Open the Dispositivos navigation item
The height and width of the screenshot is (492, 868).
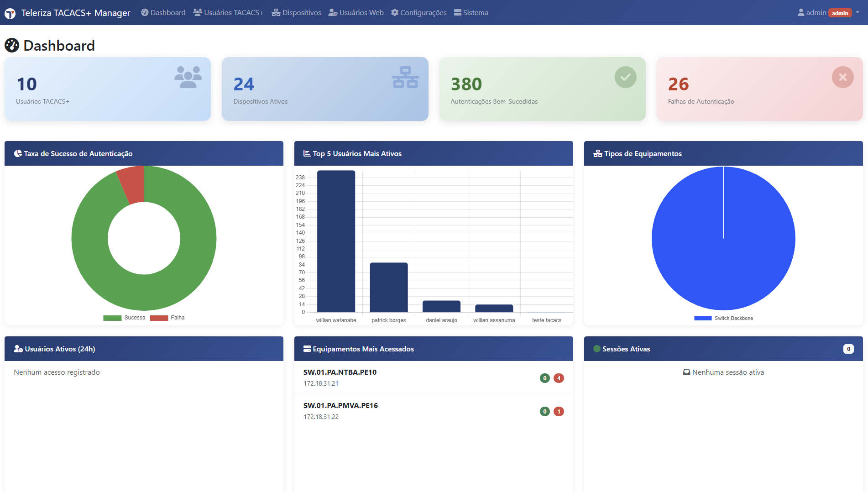tap(296, 13)
